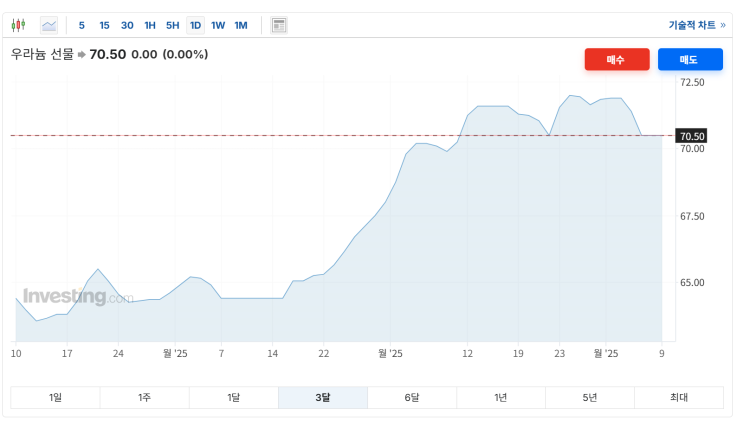This screenshot has width=743, height=433.
Task: Select the area chart type icon
Action: pyautogui.click(x=49, y=25)
